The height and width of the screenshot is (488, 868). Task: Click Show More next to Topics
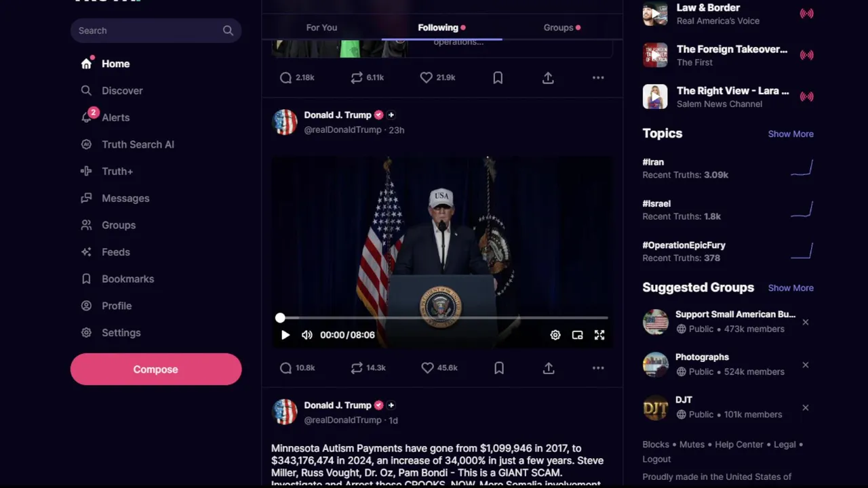(791, 134)
